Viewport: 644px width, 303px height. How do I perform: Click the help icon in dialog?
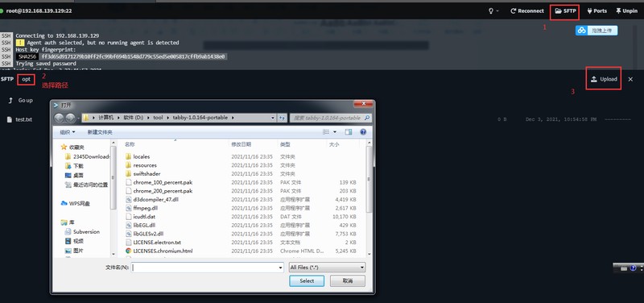(x=363, y=132)
